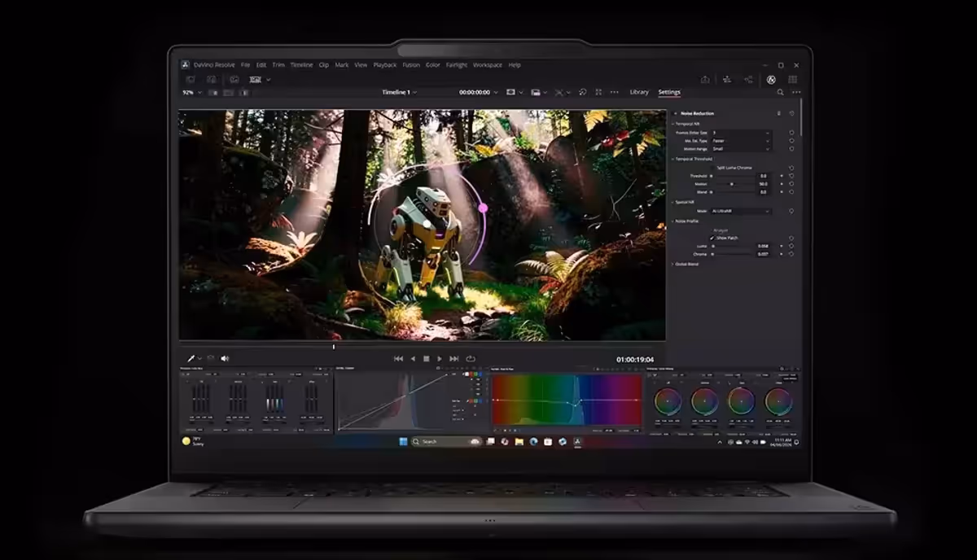Click the Luma noise profile slider
Viewport: 977px width, 560px height.
click(733, 246)
